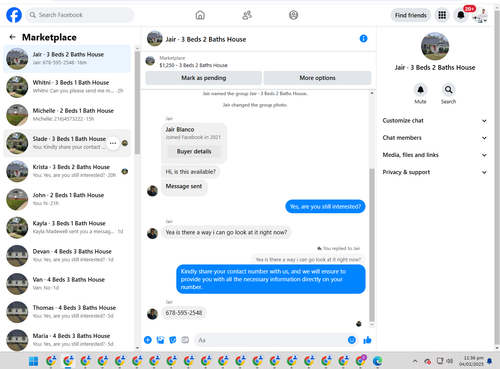This screenshot has width=500, height=369.
Task: Open Microsoft Edge from the taskbar
Action: pos(377,361)
